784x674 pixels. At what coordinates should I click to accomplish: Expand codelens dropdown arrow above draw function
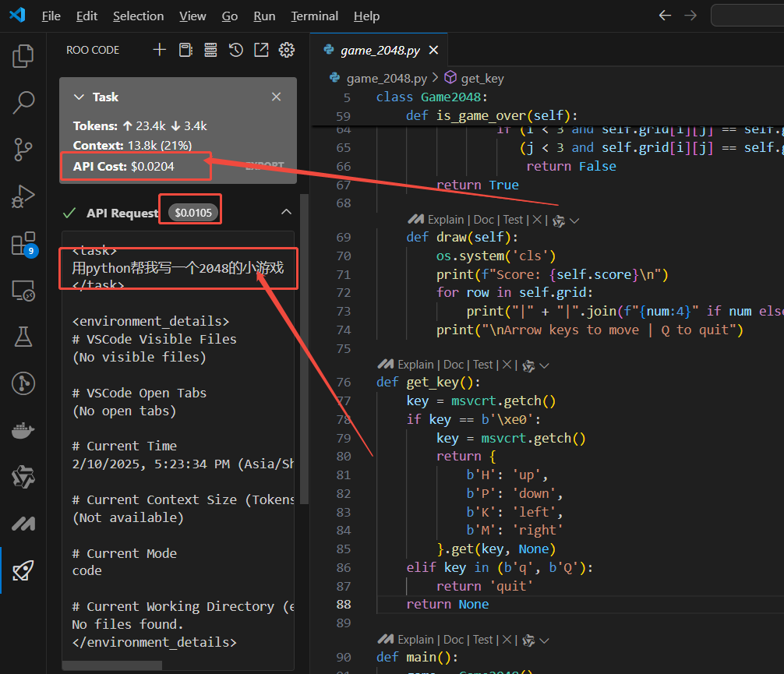tap(575, 221)
